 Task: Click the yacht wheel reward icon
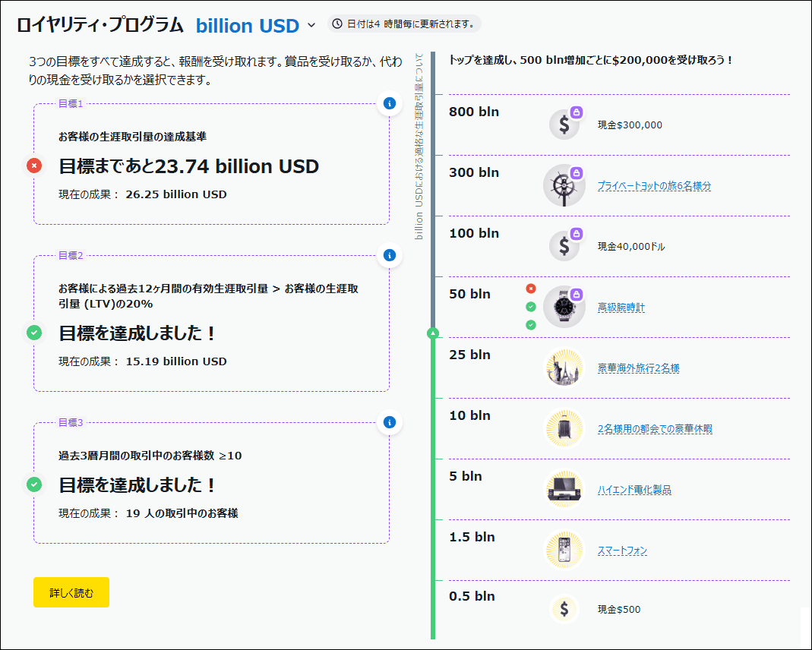click(x=564, y=185)
